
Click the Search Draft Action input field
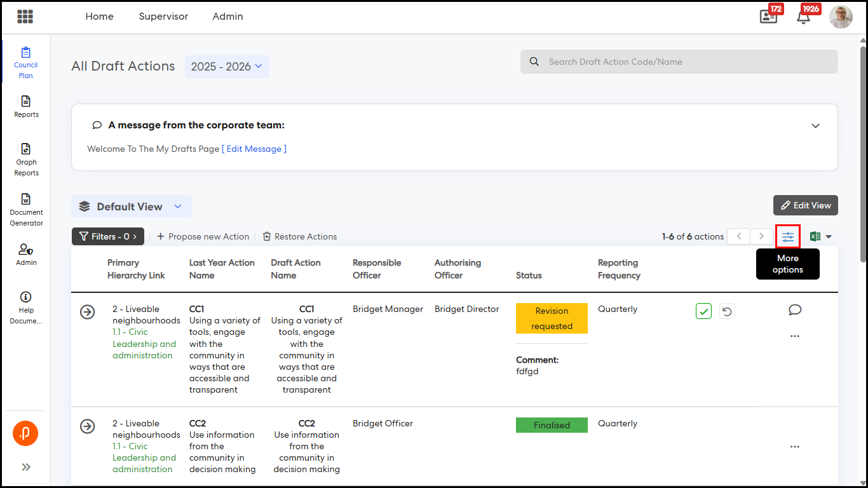679,62
